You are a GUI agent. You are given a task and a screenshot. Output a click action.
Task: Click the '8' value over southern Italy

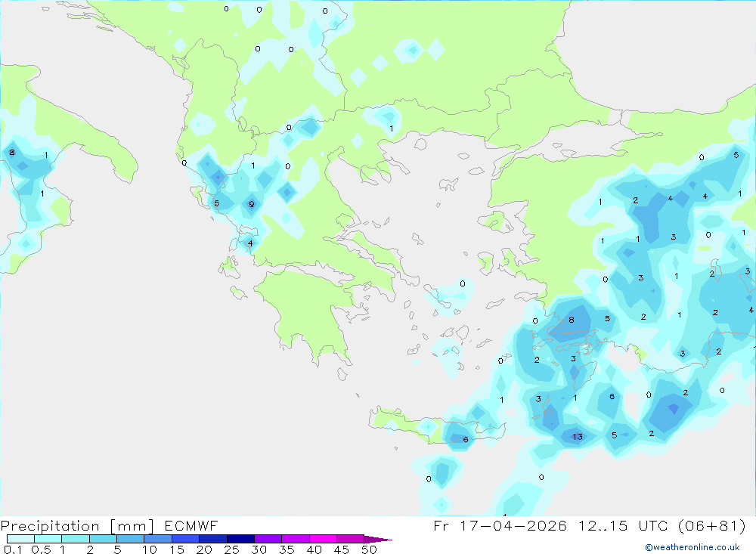coord(12,153)
